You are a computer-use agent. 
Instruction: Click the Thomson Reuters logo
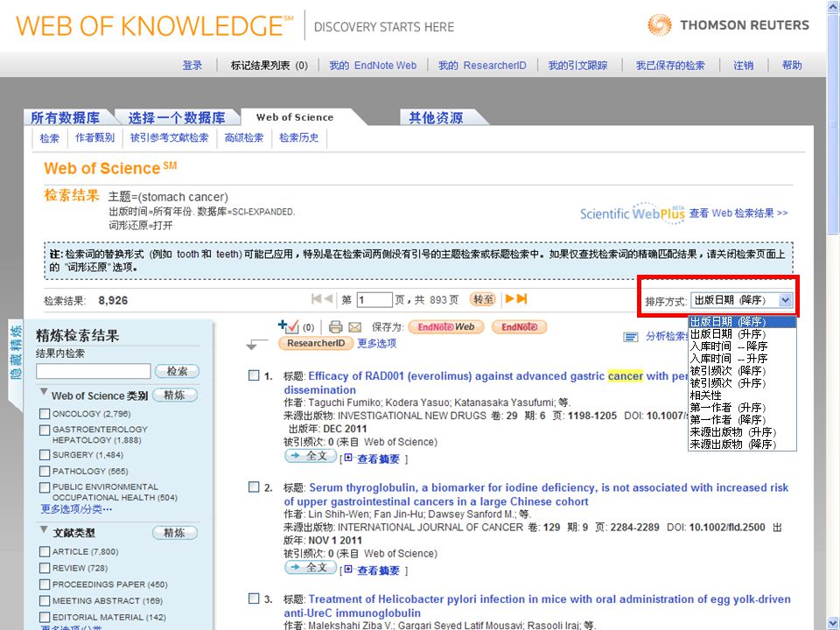tap(728, 24)
